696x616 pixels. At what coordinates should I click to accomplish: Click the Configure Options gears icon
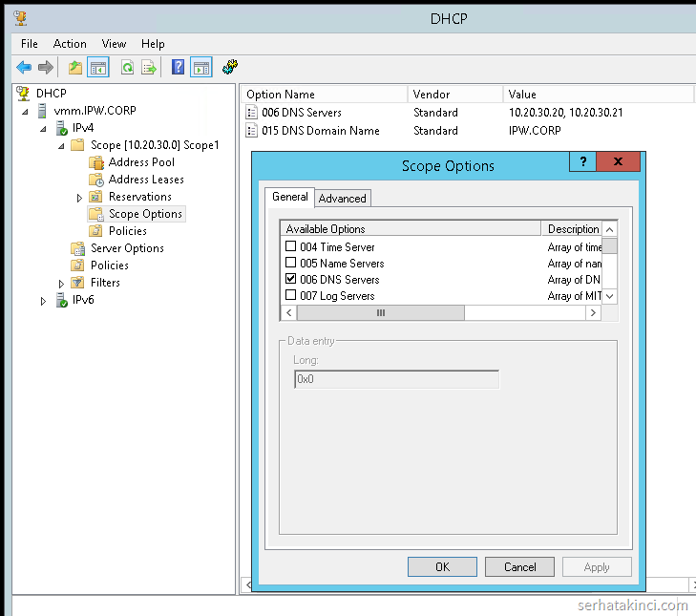(229, 67)
